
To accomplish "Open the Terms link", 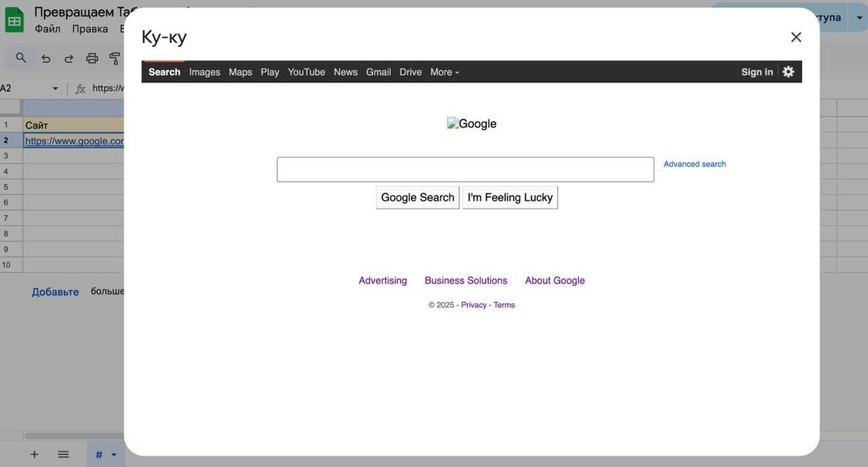I will pyautogui.click(x=504, y=305).
